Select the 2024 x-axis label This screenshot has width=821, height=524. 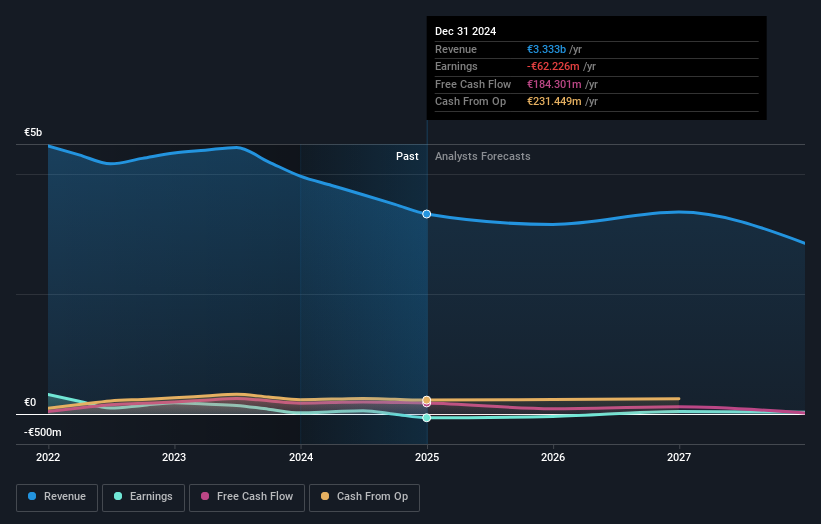[301, 458]
